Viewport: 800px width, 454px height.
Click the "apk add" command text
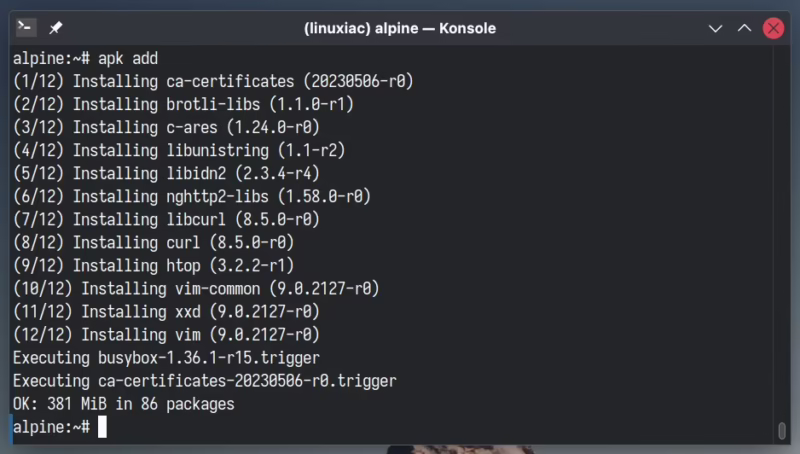click(x=128, y=58)
